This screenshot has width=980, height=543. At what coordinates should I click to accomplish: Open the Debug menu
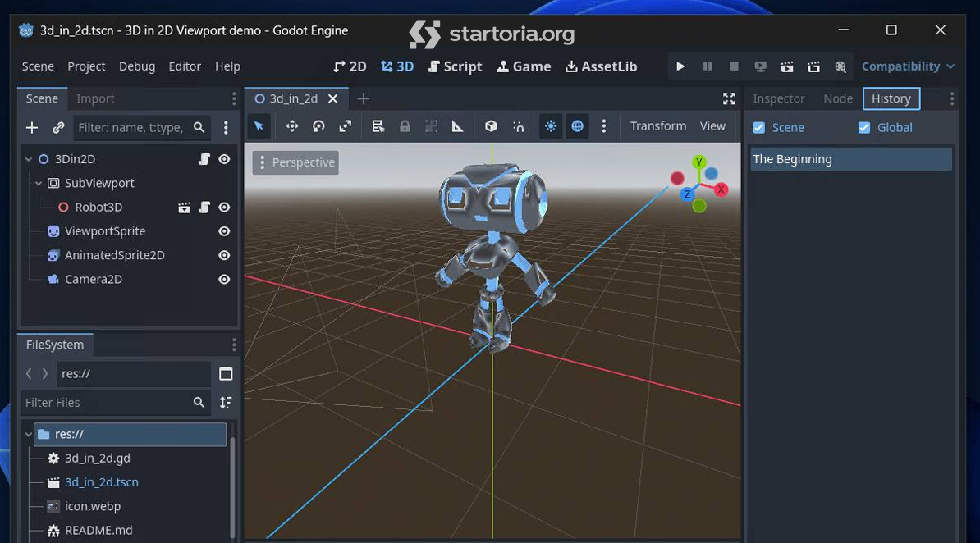137,66
